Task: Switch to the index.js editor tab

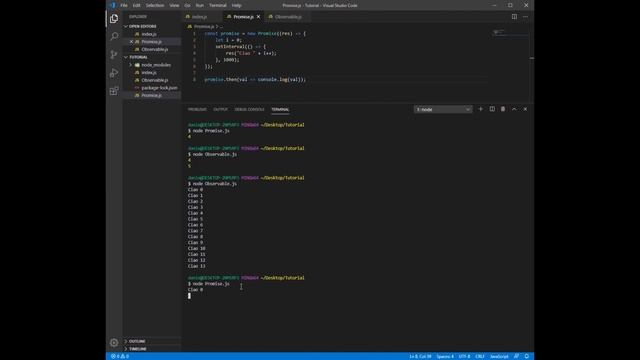Action: click(x=200, y=17)
